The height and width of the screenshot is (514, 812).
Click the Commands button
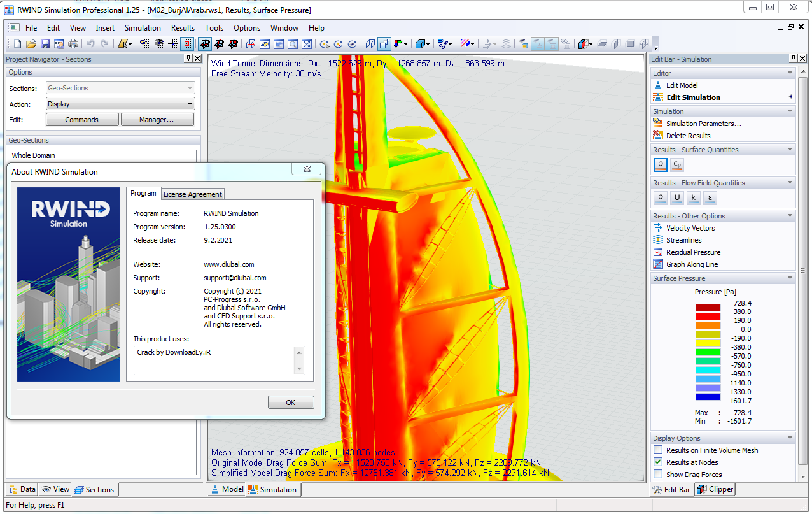82,120
